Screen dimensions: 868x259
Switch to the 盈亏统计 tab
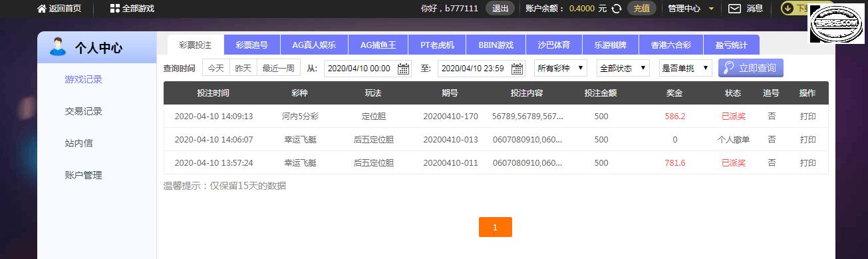(730, 45)
